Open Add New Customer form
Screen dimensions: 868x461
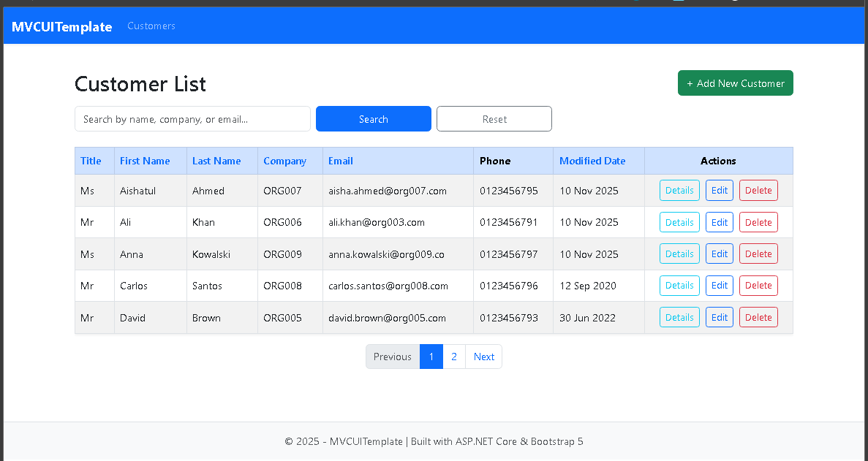tap(735, 83)
